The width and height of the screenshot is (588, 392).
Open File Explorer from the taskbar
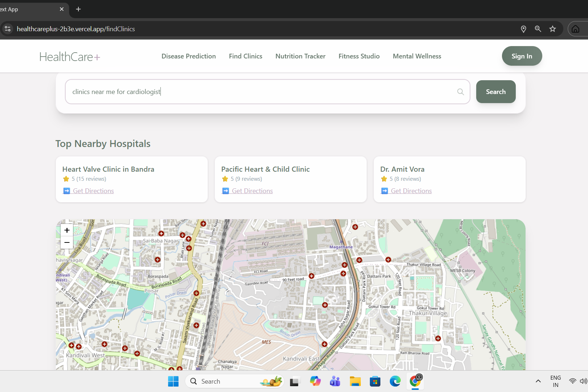355,381
